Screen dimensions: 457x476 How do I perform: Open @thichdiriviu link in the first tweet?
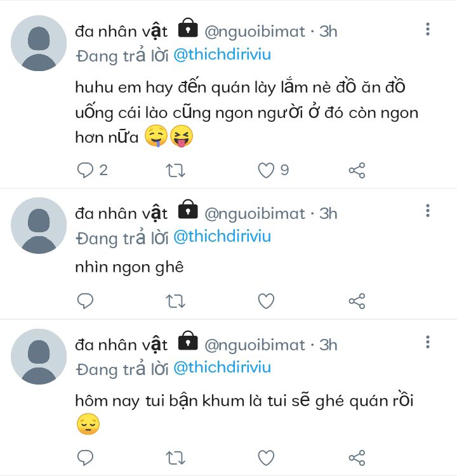tap(222, 55)
